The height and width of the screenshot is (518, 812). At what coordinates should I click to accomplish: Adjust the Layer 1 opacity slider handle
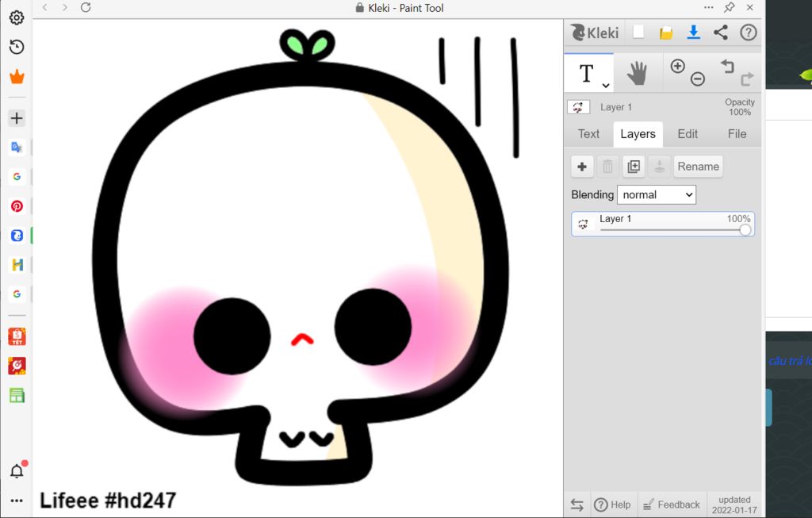click(x=745, y=230)
